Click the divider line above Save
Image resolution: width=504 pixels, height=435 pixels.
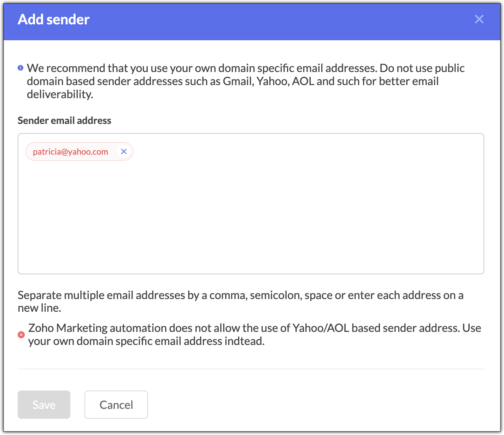251,369
